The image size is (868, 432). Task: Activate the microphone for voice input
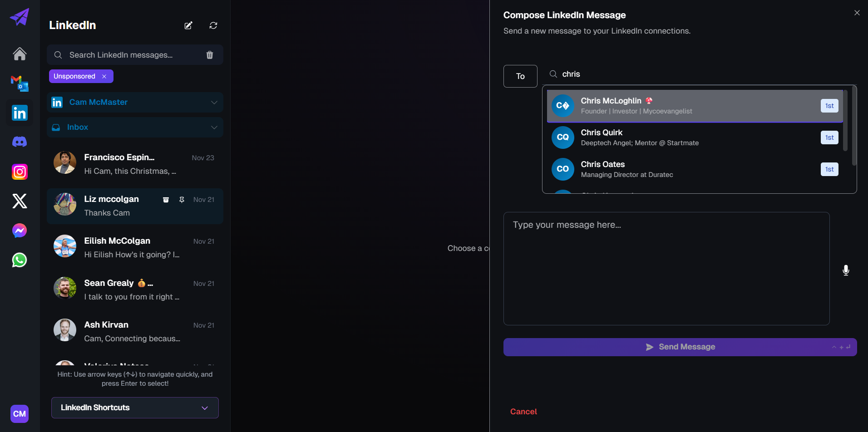[x=846, y=270]
